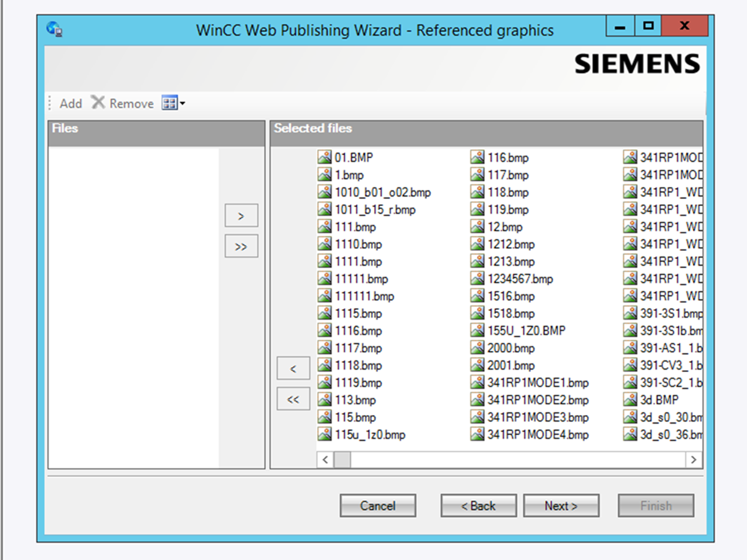
Task: Click the image icon for 116.bmp
Action: [477, 158]
